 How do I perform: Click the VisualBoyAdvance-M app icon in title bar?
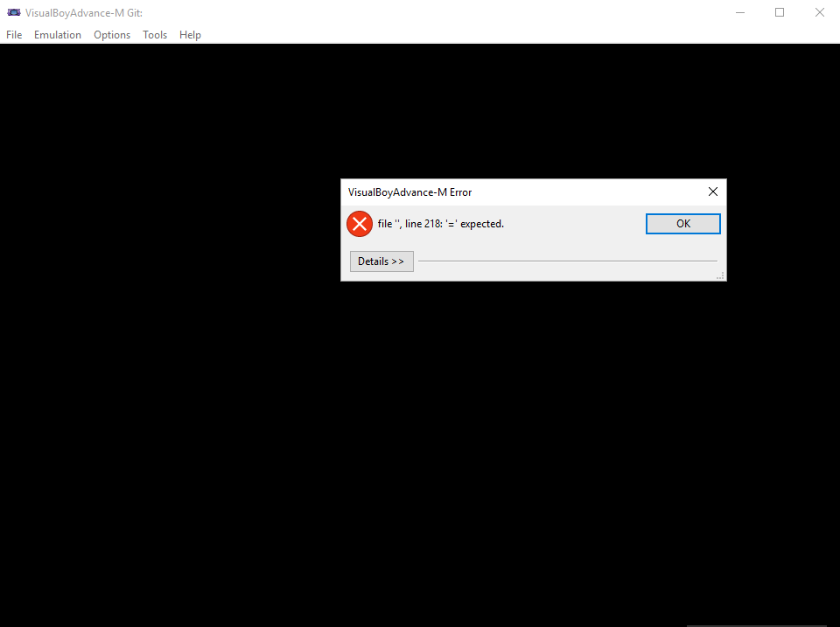14,12
